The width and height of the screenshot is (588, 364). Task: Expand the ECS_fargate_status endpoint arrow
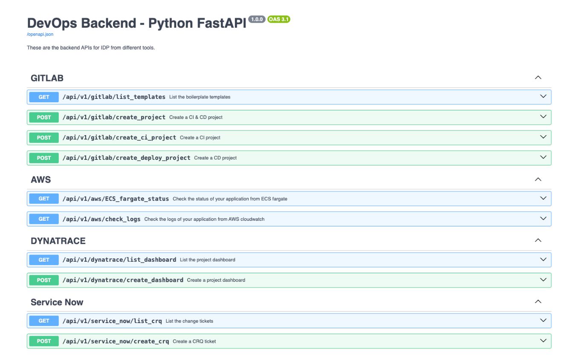(x=543, y=198)
